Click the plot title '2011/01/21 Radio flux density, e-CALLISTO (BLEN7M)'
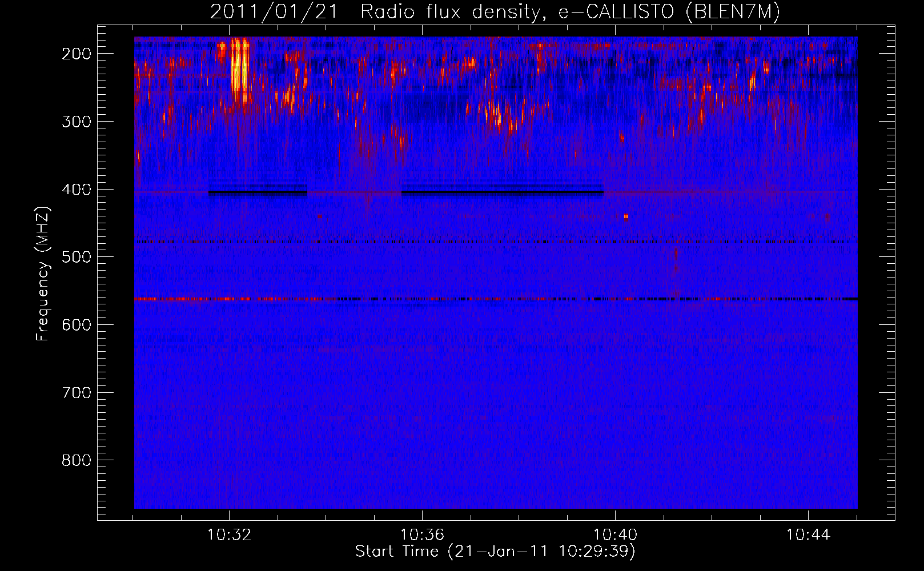The width and height of the screenshot is (924, 571). point(495,11)
